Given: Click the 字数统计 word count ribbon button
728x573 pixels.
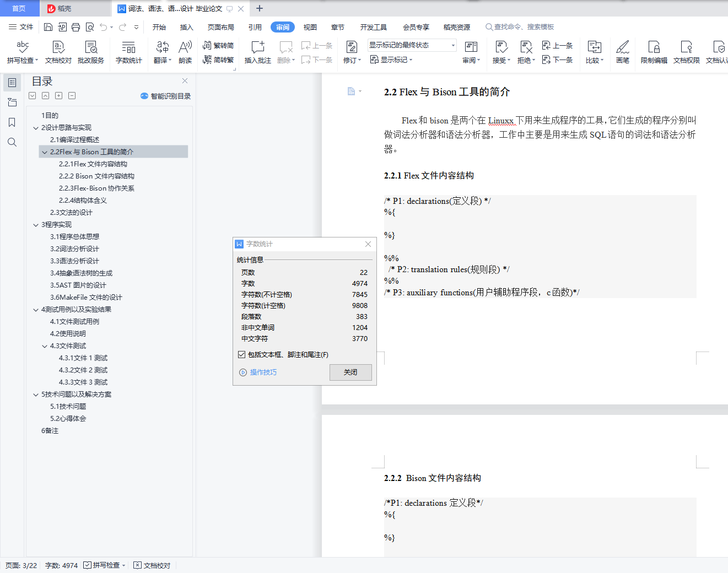Looking at the screenshot, I should [129, 52].
